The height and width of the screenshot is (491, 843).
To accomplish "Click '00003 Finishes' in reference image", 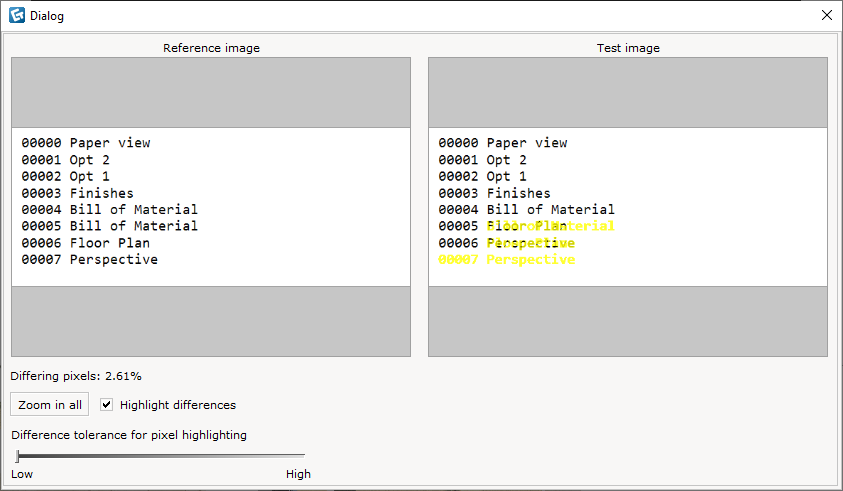I will click(x=77, y=193).
